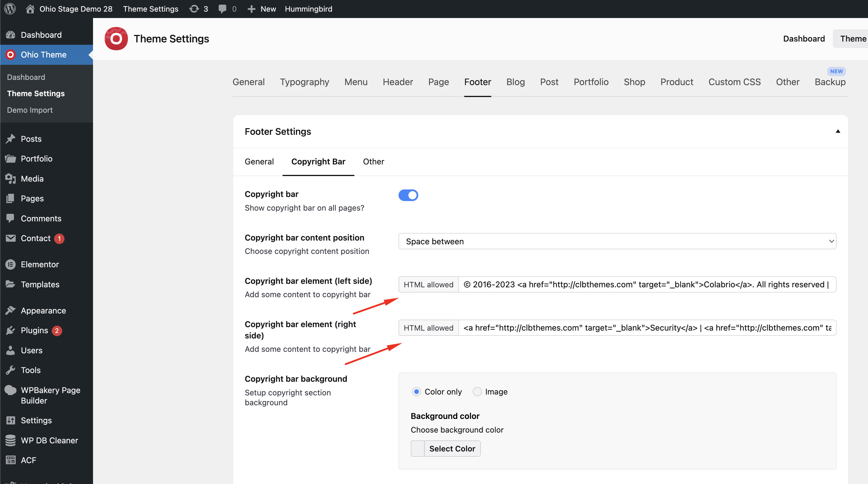Switch to the Portfolio tab
The image size is (868, 484).
click(591, 82)
